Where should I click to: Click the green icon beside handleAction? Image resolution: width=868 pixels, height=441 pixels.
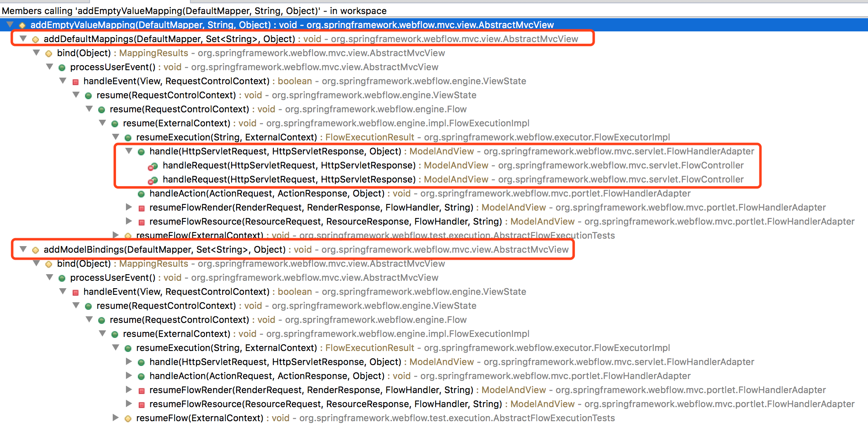point(140,193)
